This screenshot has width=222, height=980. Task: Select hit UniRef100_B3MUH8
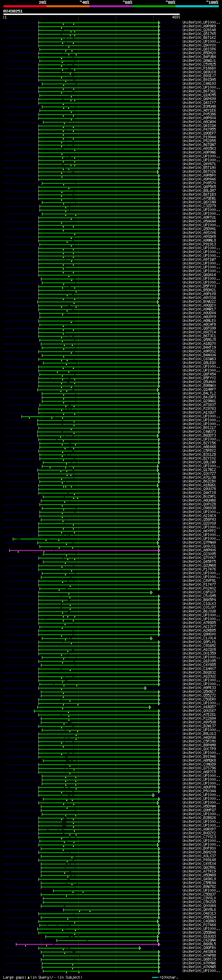199,106
